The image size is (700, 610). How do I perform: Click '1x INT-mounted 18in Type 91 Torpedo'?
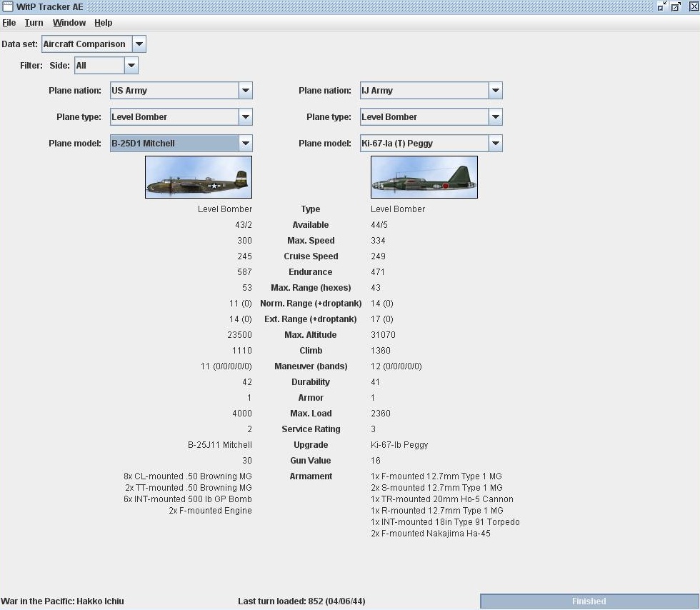[445, 522]
